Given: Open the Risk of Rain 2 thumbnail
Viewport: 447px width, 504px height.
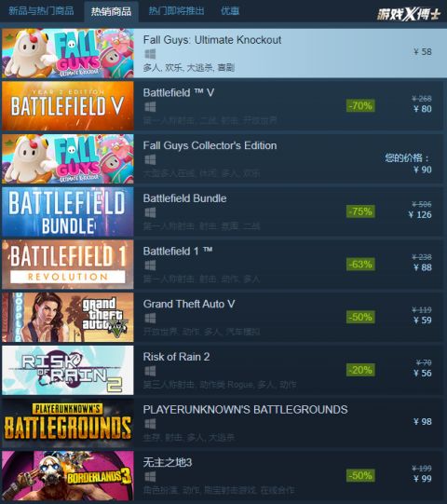Looking at the screenshot, I should 68,370.
